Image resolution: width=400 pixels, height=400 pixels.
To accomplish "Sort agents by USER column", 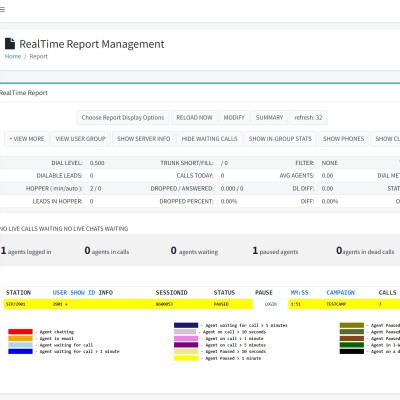I will pos(60,293).
